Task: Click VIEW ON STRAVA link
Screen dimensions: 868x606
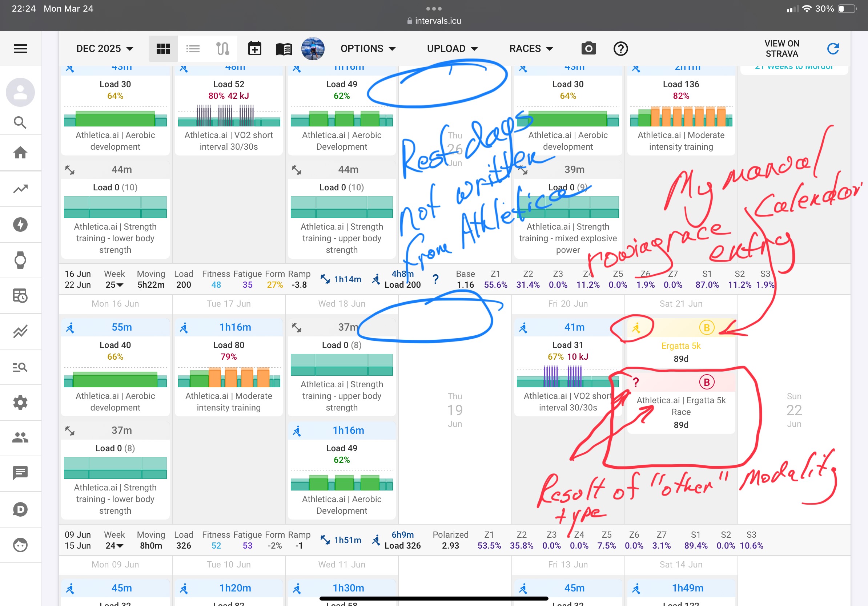Action: coord(781,49)
